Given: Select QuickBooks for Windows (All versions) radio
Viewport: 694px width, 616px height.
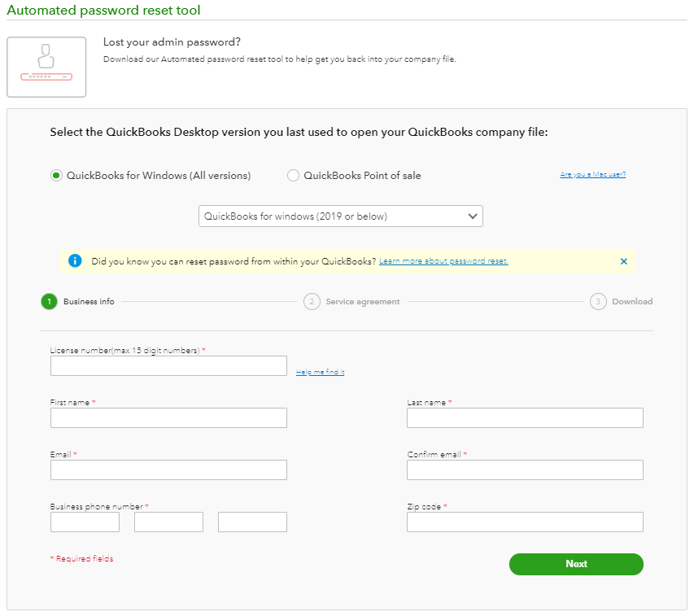Looking at the screenshot, I should click(x=56, y=175).
